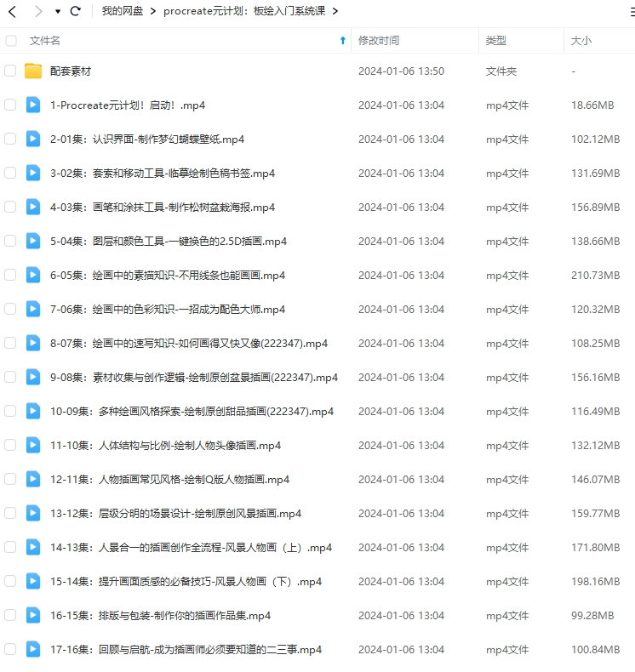Click the 210.73MB size value
The width and height of the screenshot is (635, 672).
point(596,275)
